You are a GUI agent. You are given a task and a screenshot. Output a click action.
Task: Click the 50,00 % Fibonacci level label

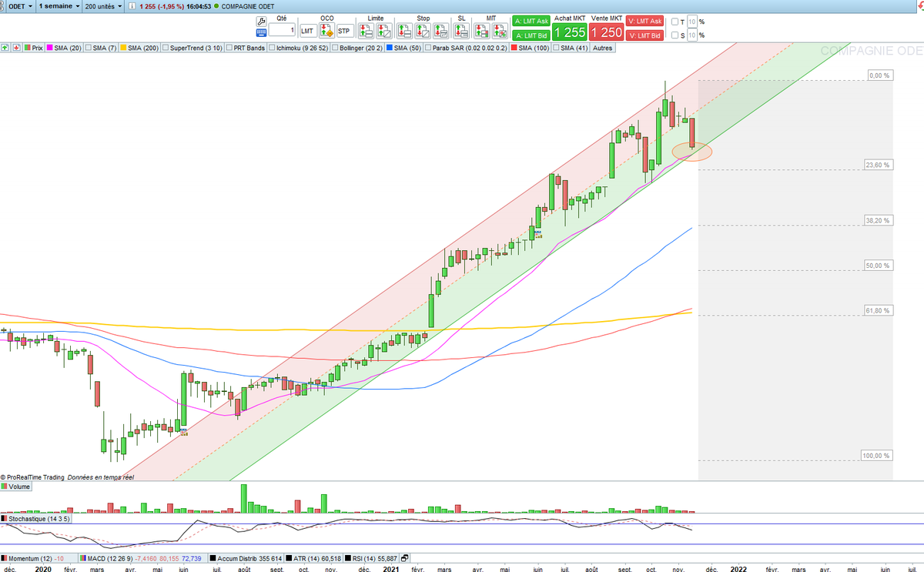pos(878,266)
